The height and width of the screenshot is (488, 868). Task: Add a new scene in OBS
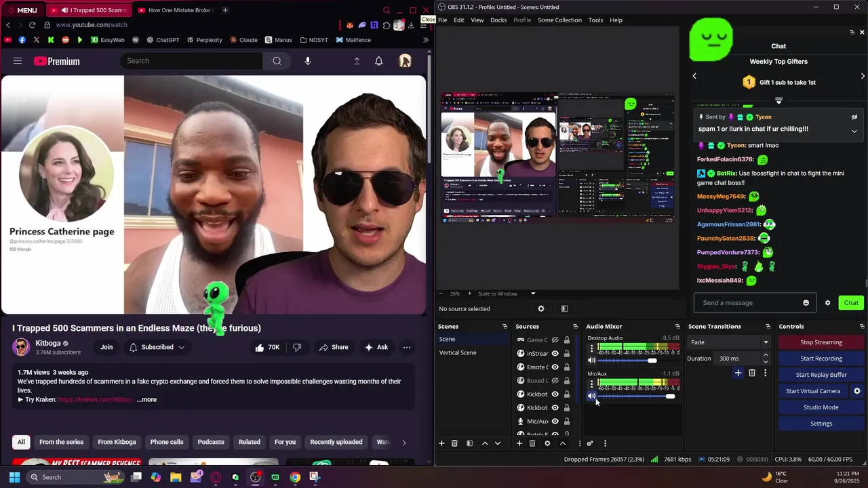441,443
